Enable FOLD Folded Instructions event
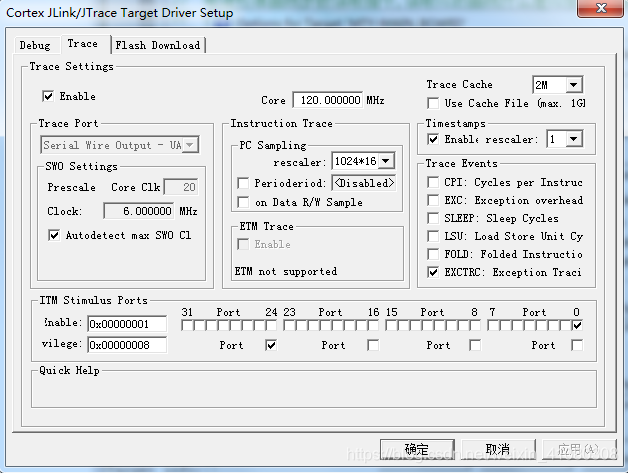This screenshot has height=473, width=628. pos(433,254)
